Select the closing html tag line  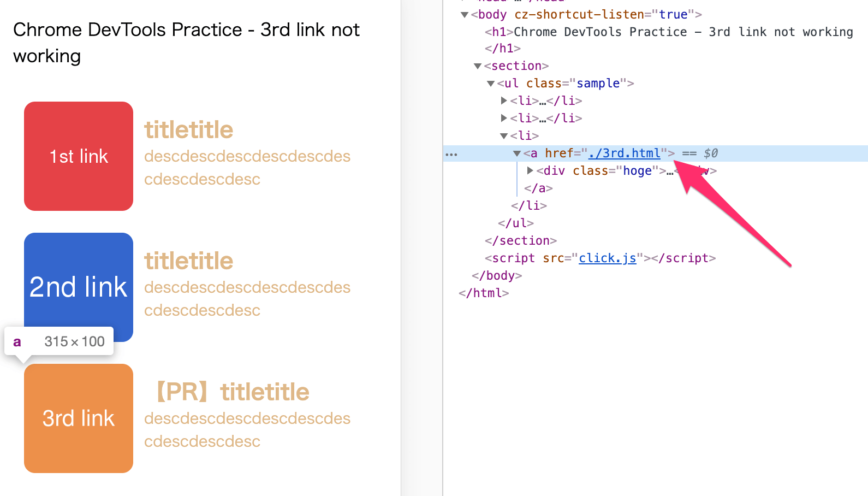tap(484, 293)
